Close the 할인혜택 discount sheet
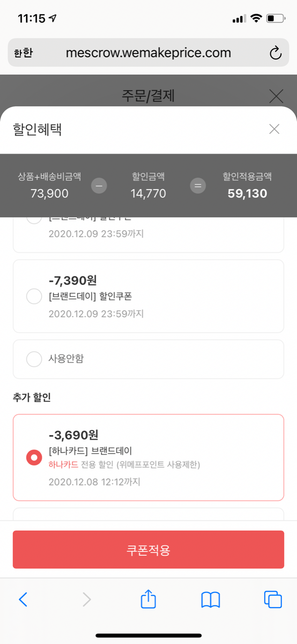 click(274, 129)
